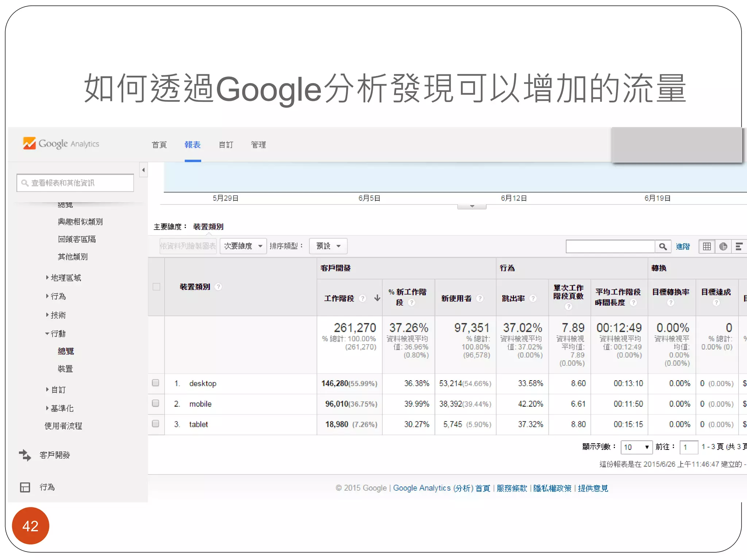Collapse the sidebar with the arrow handle
The image size is (747, 560).
tap(143, 170)
